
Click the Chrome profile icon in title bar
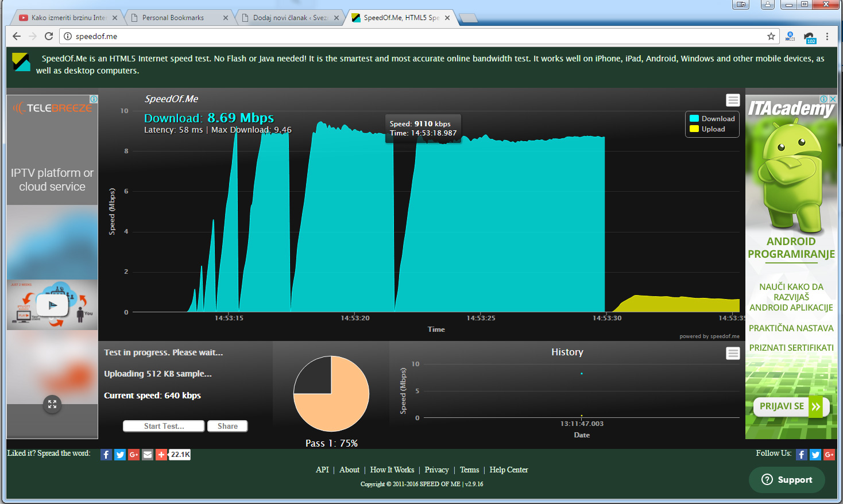(x=768, y=5)
